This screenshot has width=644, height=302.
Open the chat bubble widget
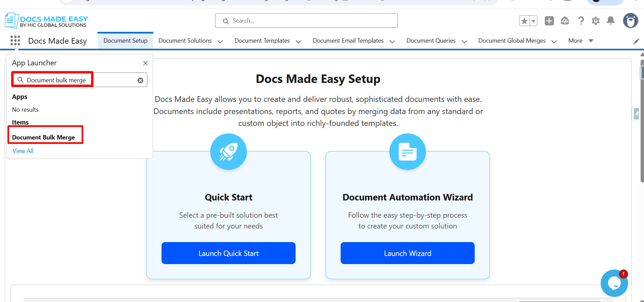(614, 283)
